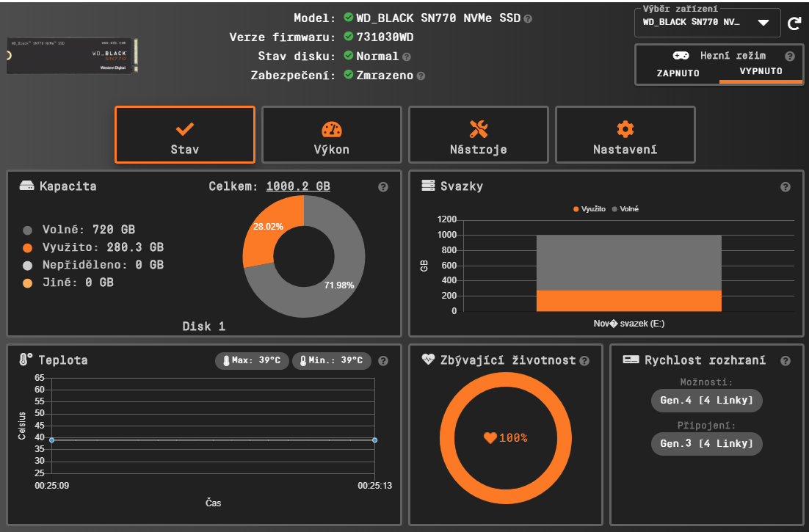Go to the Nastavení settings tab
Viewport: 809px width, 532px height.
(625, 134)
